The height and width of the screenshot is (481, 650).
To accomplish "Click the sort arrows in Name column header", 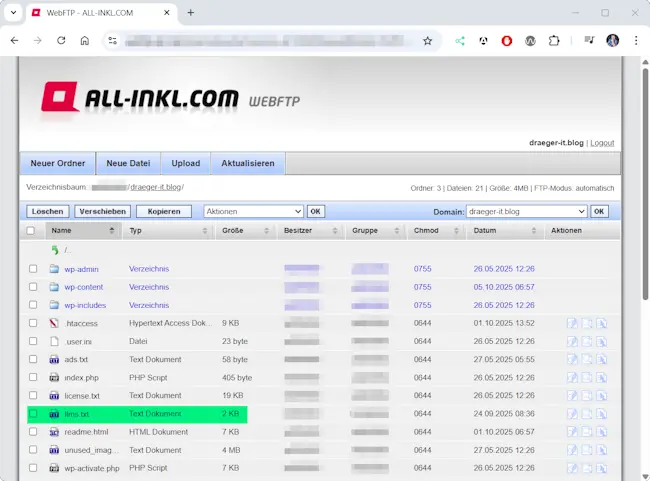I will pos(112,230).
